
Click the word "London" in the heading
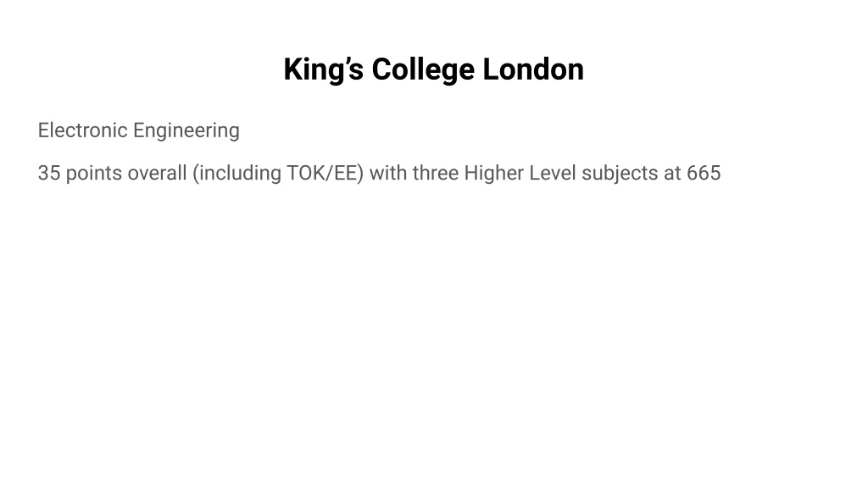click(x=533, y=69)
